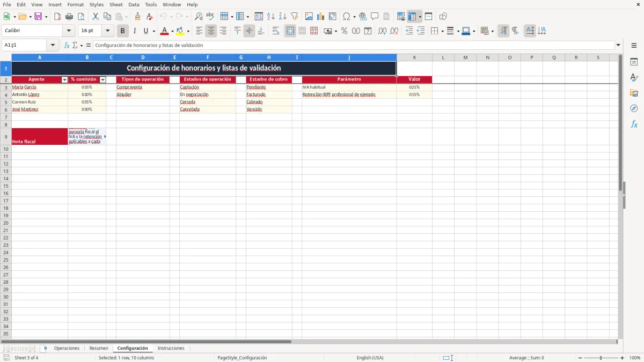644x362 pixels.
Task: Run the spelling check
Action: point(210,17)
